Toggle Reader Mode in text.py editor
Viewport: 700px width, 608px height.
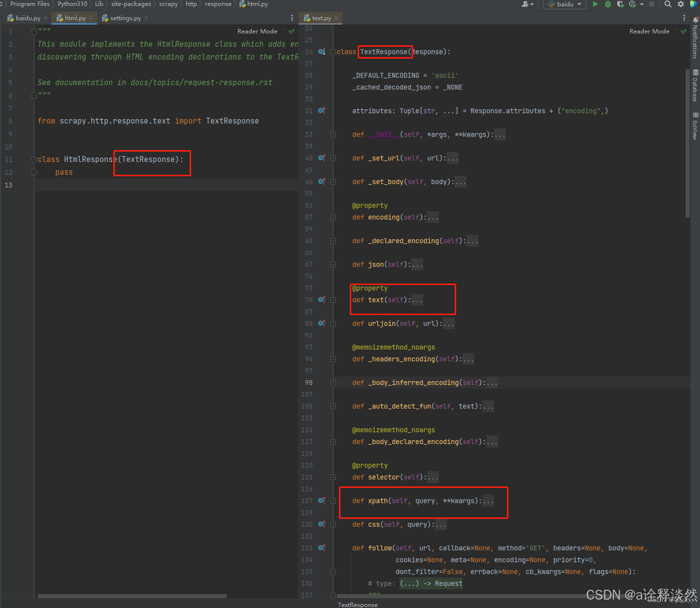point(649,32)
